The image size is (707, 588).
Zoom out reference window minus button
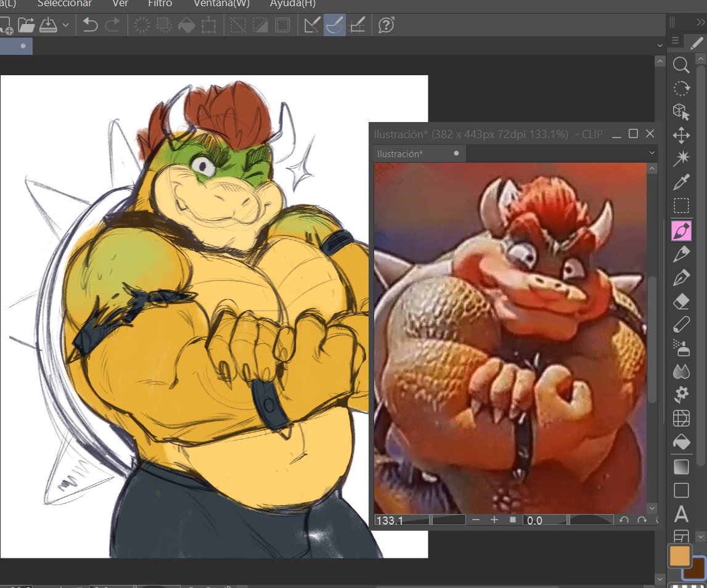point(476,520)
